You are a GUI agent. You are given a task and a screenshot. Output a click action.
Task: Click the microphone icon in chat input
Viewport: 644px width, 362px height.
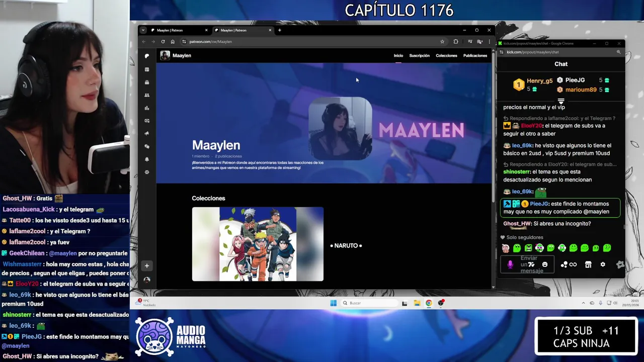510,264
